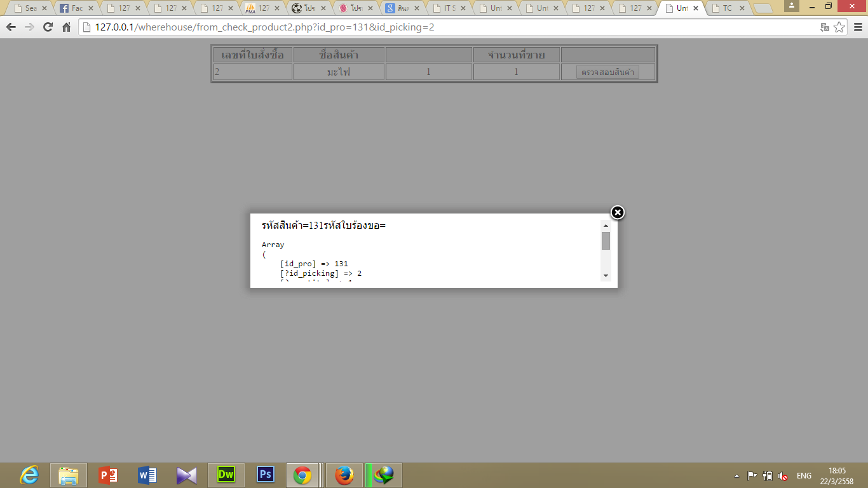Switch to the Google tab
Image resolution: width=868 pixels, height=488 pixels.
tap(403, 8)
